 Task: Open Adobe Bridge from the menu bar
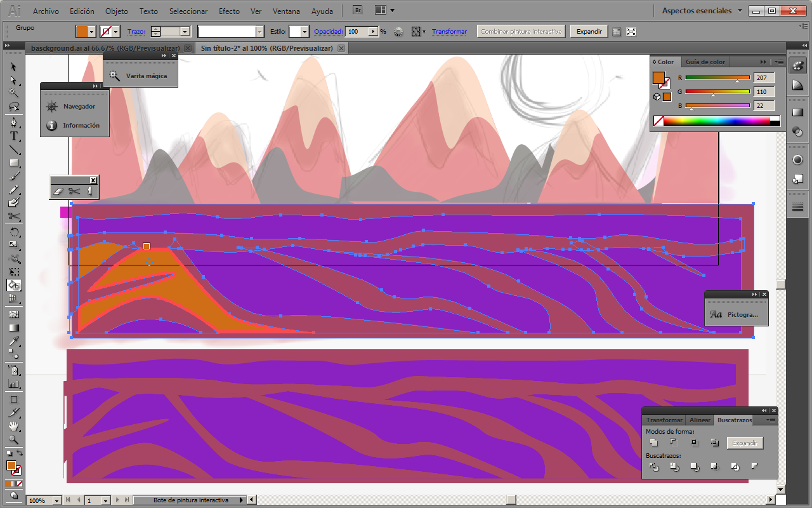click(x=358, y=11)
